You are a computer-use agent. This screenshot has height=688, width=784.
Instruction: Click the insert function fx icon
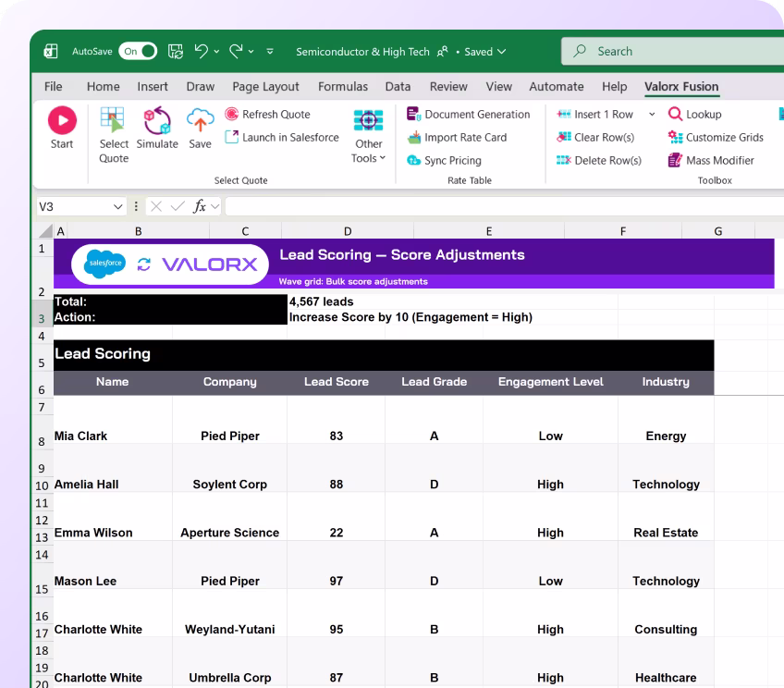(x=200, y=206)
